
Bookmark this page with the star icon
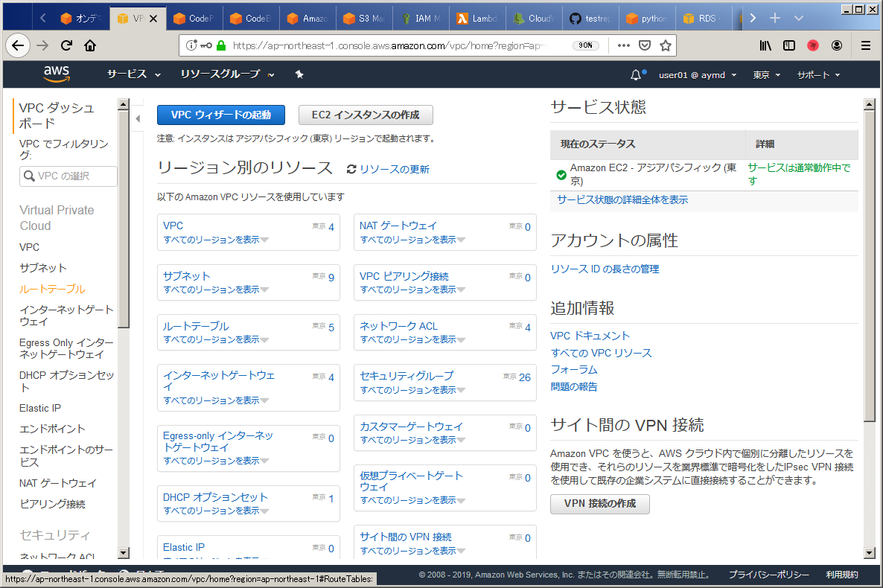point(666,45)
